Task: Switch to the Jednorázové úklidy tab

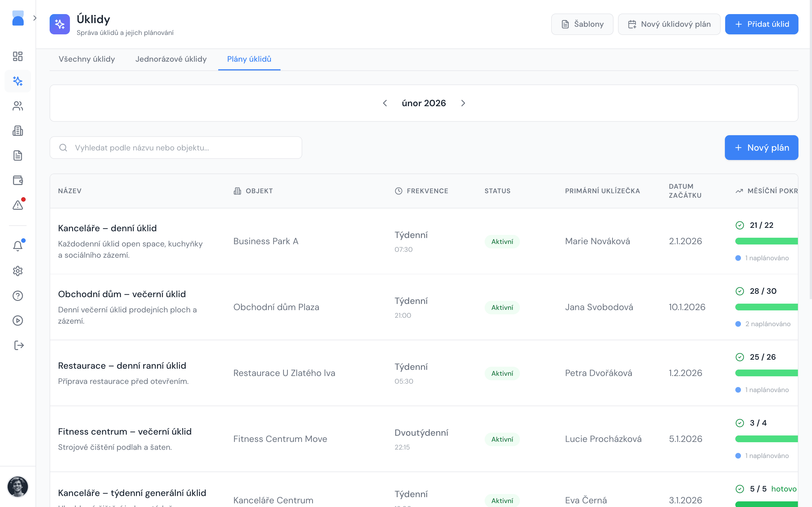Action: [171, 59]
